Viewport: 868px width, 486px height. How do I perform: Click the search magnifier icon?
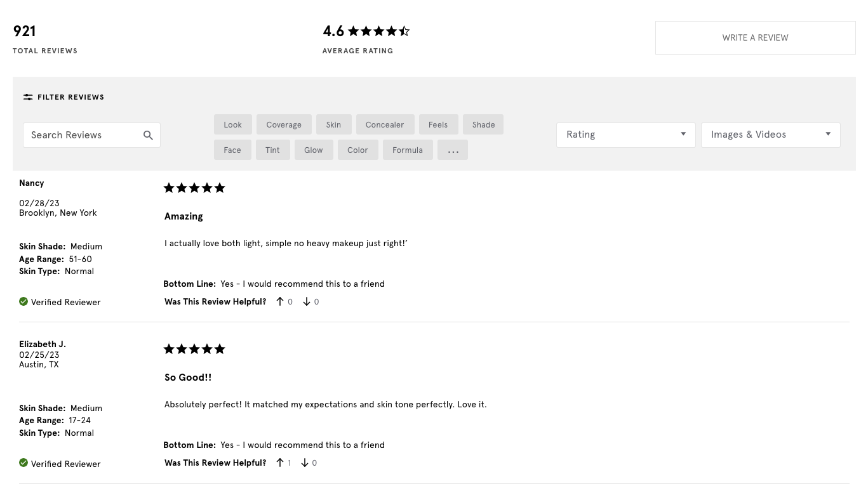point(148,135)
